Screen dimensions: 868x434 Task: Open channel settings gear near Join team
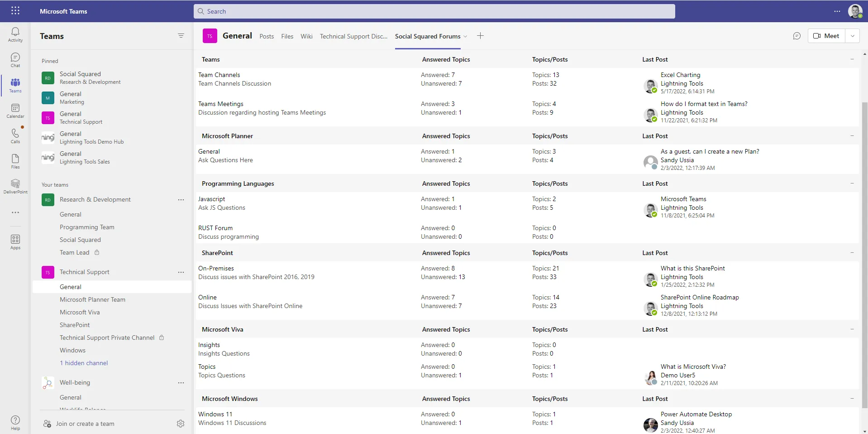(180, 424)
